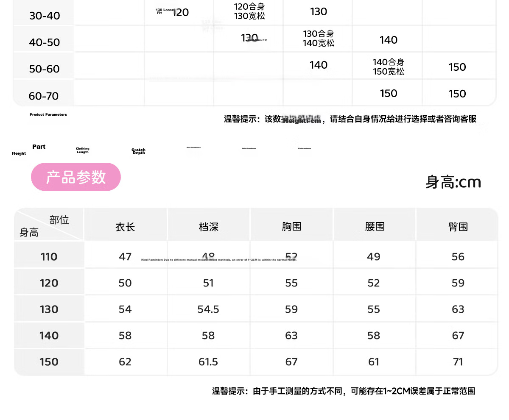Click the 140合身 150宽松 cell
509x420 pixels.
pos(389,67)
